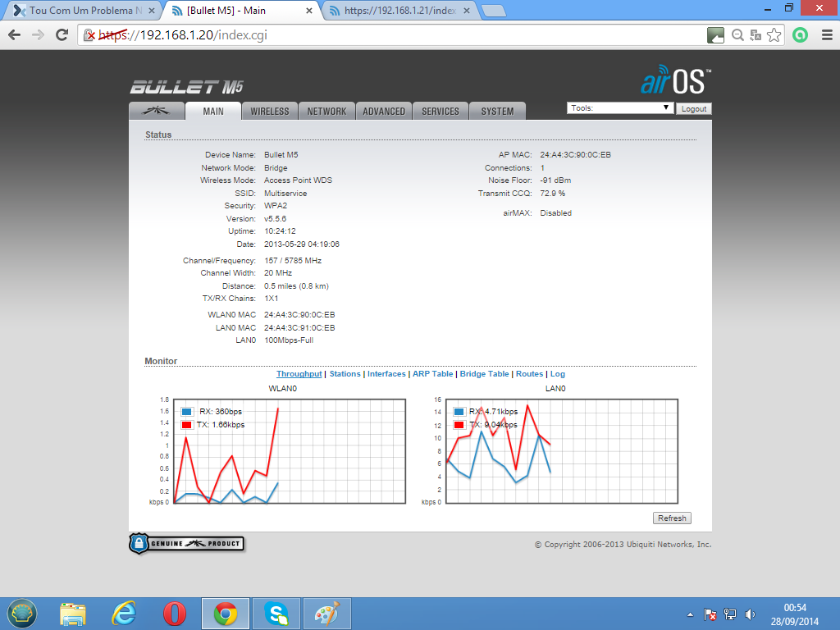
Task: Click the LAN0 TX red legend swatch
Action: (459, 425)
